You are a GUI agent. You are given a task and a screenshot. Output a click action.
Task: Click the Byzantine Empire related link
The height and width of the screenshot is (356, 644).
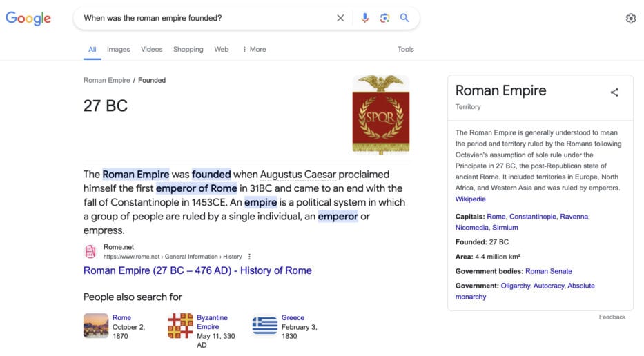pyautogui.click(x=212, y=322)
